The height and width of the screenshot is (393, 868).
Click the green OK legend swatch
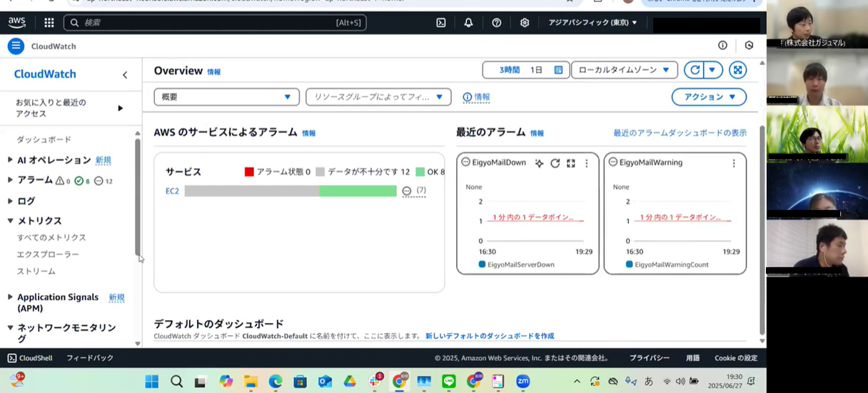(x=420, y=171)
